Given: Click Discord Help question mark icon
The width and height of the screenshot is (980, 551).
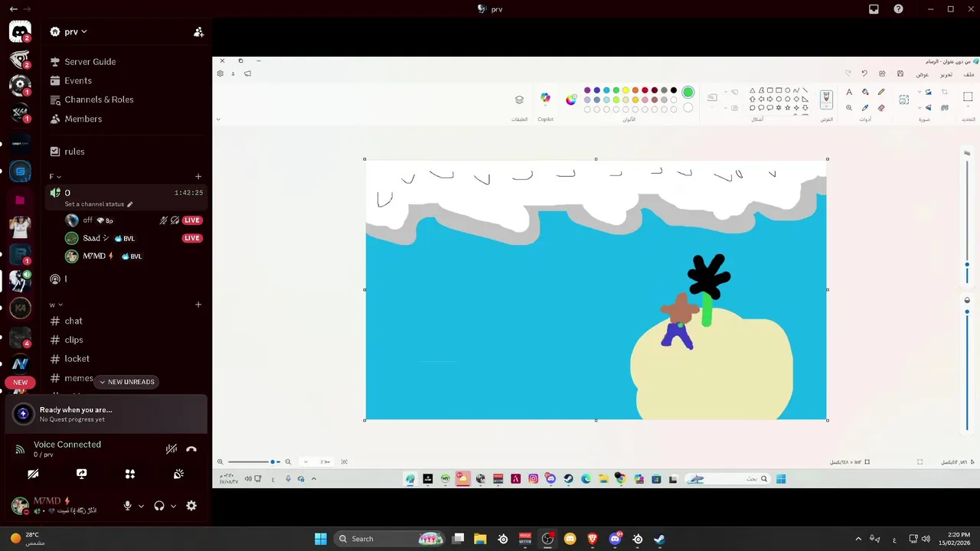Looking at the screenshot, I should coord(898,9).
